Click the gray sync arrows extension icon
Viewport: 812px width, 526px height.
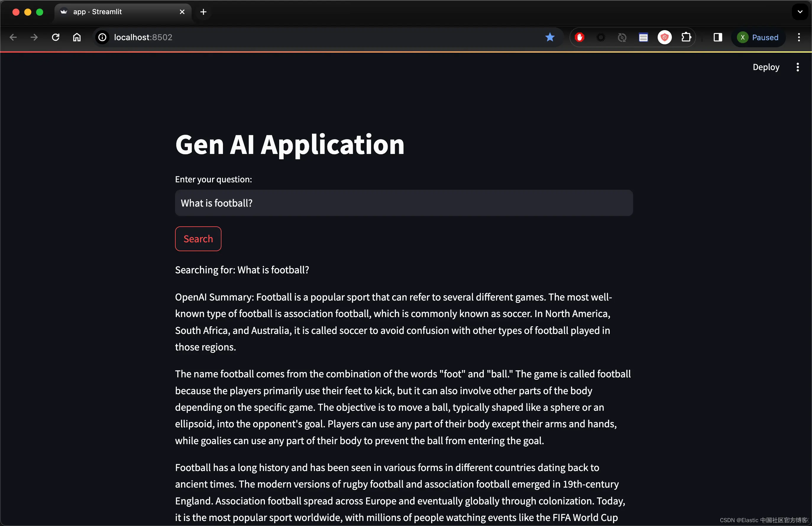click(622, 37)
